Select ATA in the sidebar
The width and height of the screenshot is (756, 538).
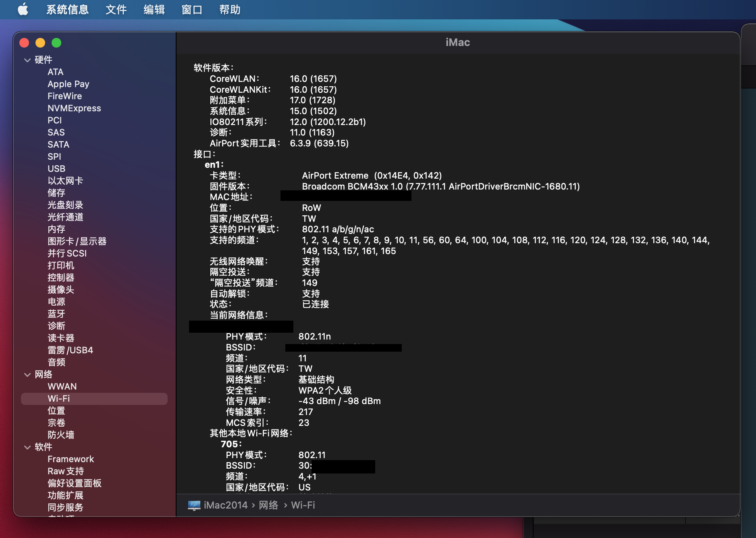coord(55,72)
